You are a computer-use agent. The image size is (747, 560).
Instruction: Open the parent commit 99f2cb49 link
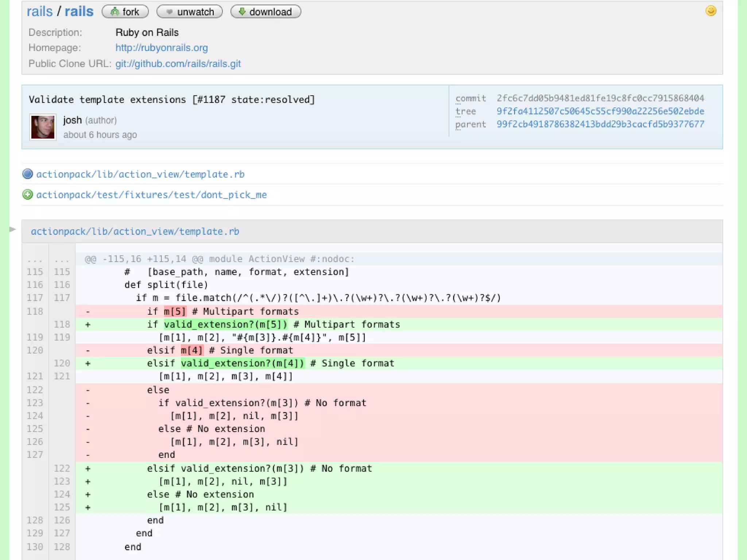tap(600, 124)
